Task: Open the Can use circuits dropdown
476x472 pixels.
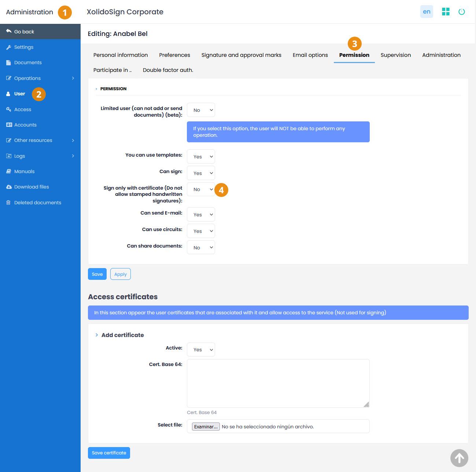Action: [201, 231]
